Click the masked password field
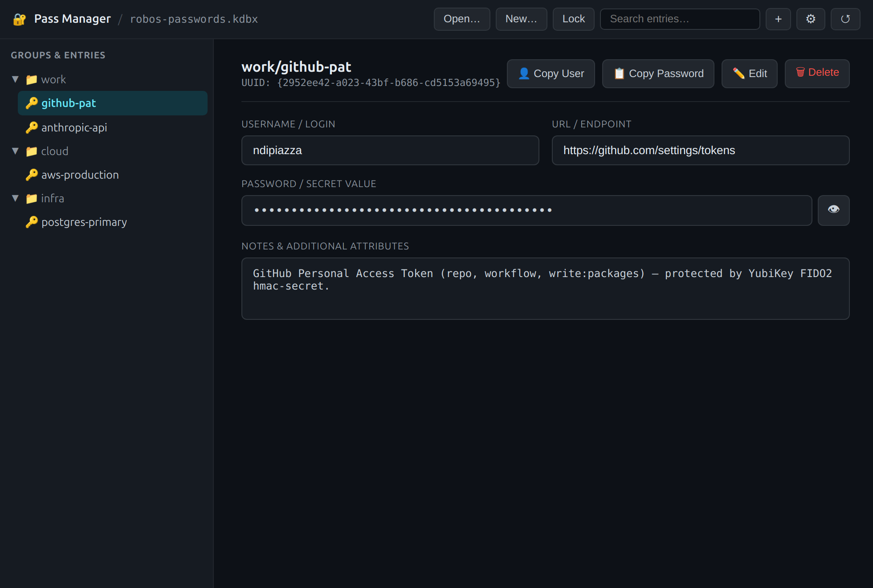 click(527, 210)
